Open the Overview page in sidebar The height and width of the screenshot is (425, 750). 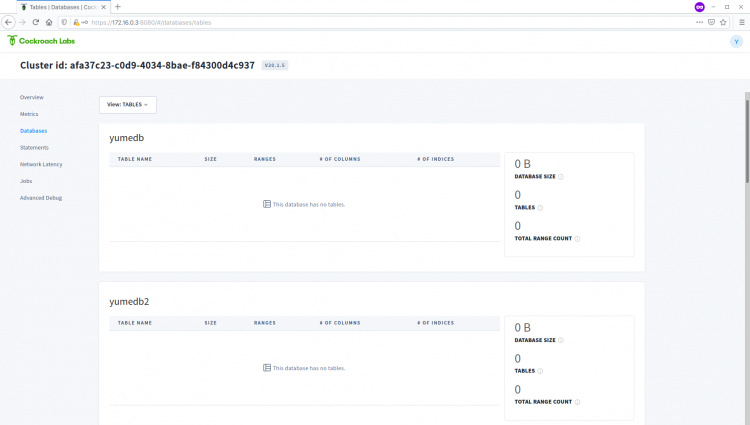(31, 97)
